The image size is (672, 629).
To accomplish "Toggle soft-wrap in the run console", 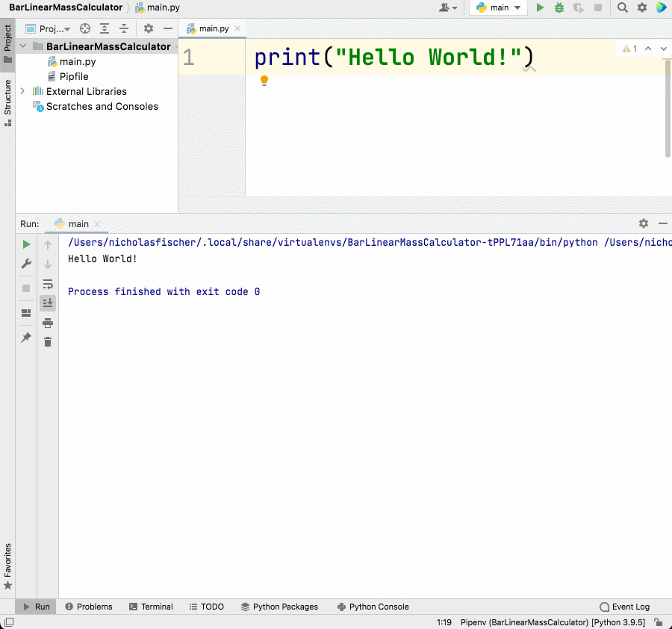I will click(48, 285).
